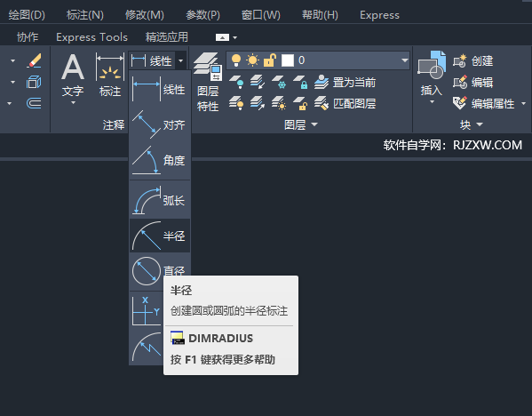
Task: Click Edit Attributes (编辑属性) button
Action: click(484, 103)
